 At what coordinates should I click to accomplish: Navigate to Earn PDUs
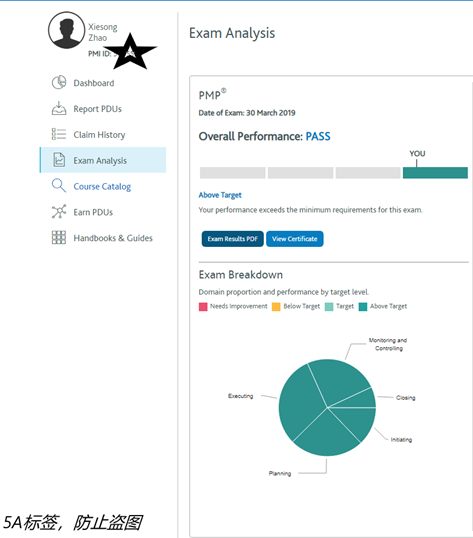(93, 212)
